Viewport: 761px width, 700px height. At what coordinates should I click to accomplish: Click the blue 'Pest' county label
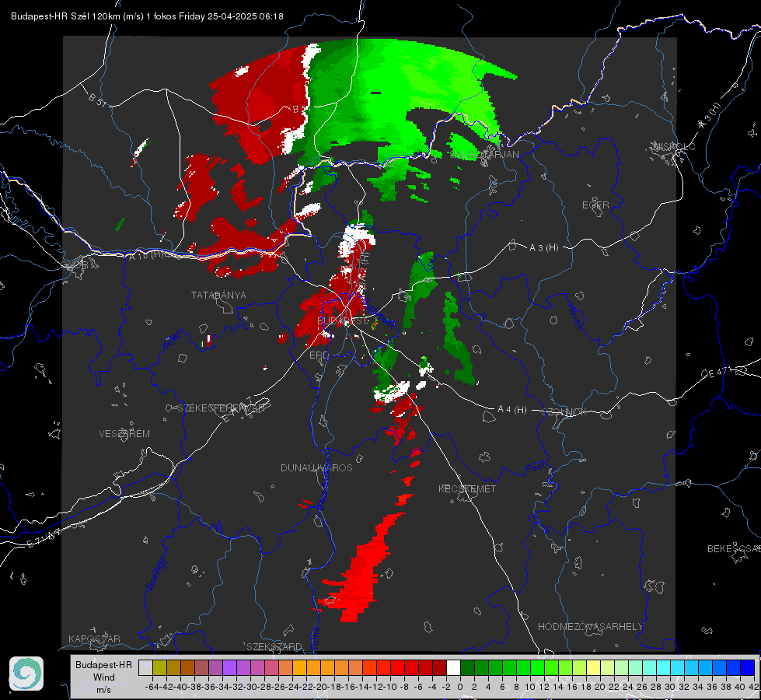tap(535, 467)
